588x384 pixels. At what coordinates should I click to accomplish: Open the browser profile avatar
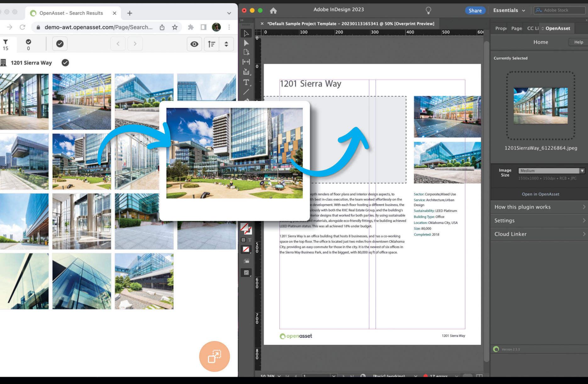216,27
